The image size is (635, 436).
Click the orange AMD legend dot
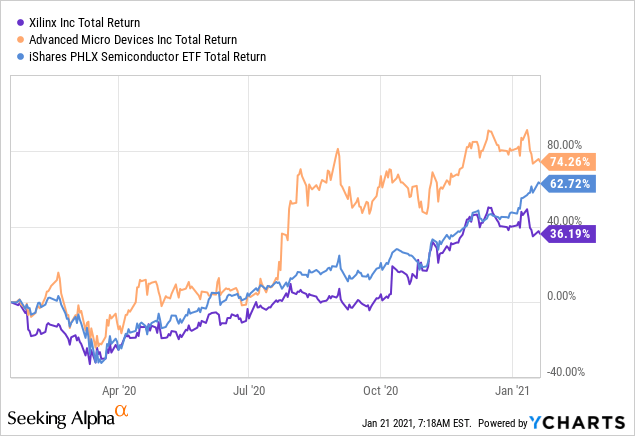(20, 40)
